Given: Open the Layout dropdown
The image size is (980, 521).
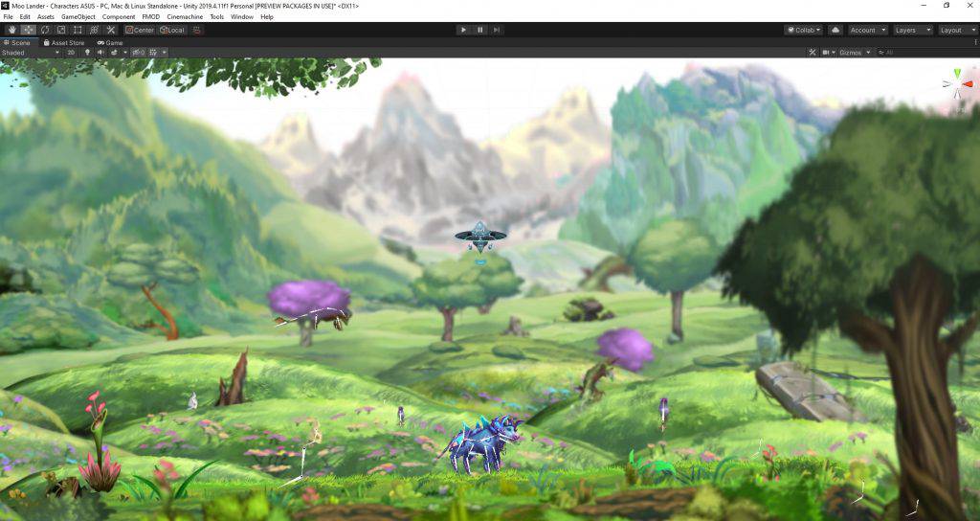Looking at the screenshot, I should pos(957,30).
